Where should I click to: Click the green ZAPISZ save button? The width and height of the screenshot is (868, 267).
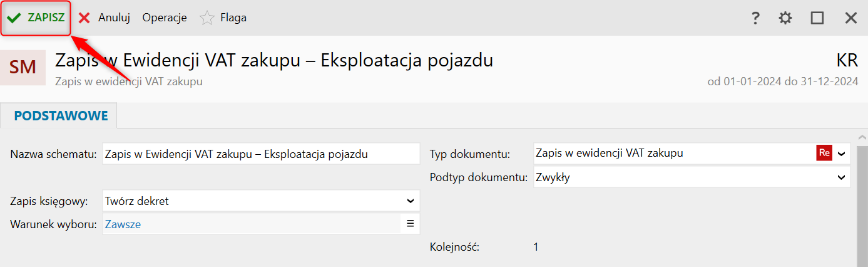[36, 18]
